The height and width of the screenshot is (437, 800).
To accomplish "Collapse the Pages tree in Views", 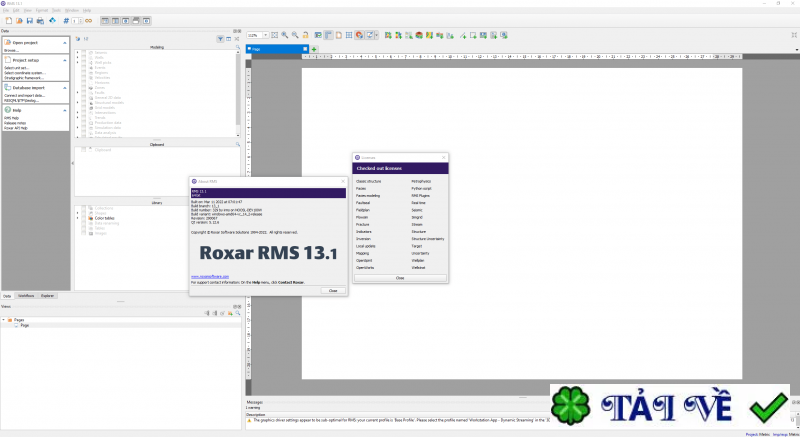I will (3, 320).
